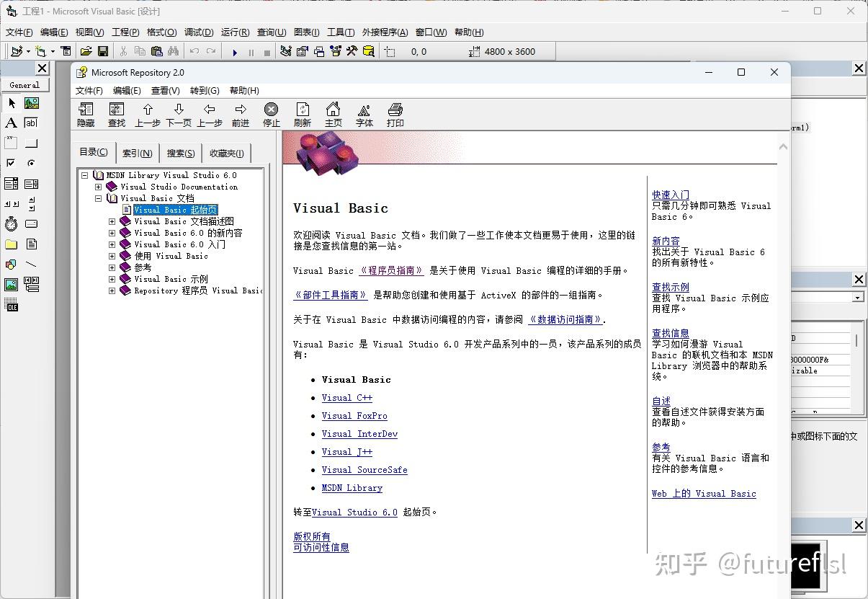Click the 停止 (Stop) icon
The image size is (868, 599).
click(x=271, y=109)
